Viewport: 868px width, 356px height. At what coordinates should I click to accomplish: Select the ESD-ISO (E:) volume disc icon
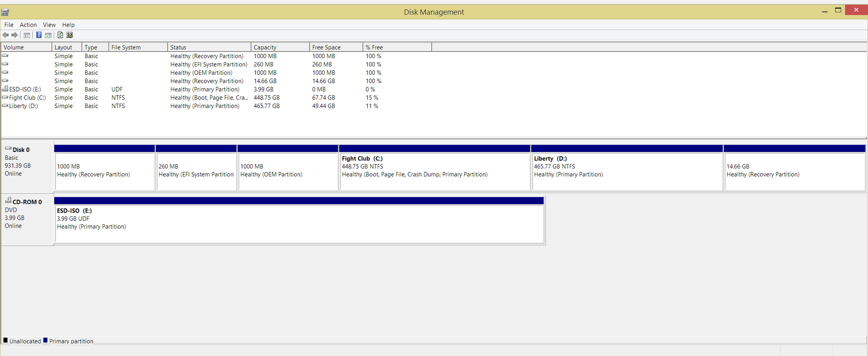(5, 89)
